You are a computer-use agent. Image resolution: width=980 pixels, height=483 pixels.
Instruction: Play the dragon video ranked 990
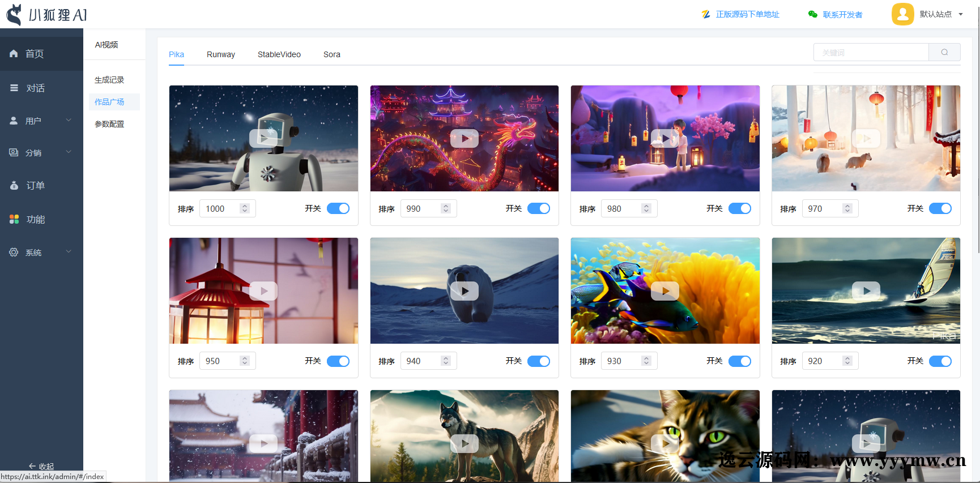coord(465,138)
